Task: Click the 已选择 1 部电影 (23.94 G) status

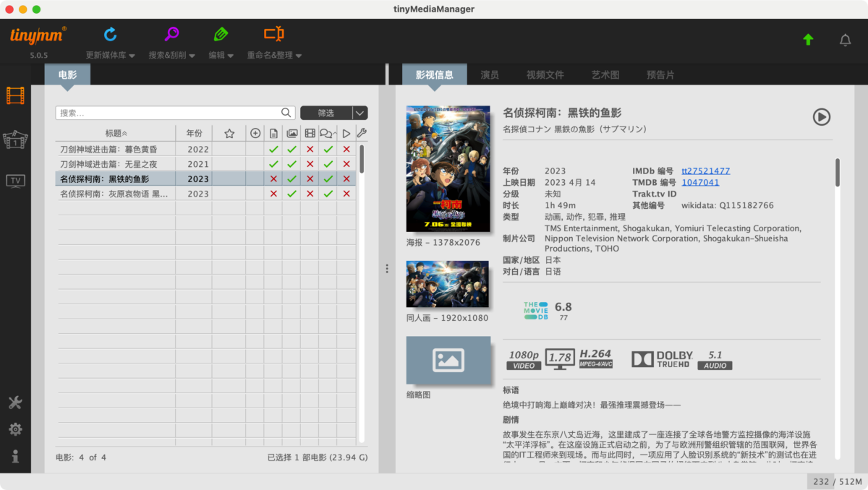Action: (318, 457)
